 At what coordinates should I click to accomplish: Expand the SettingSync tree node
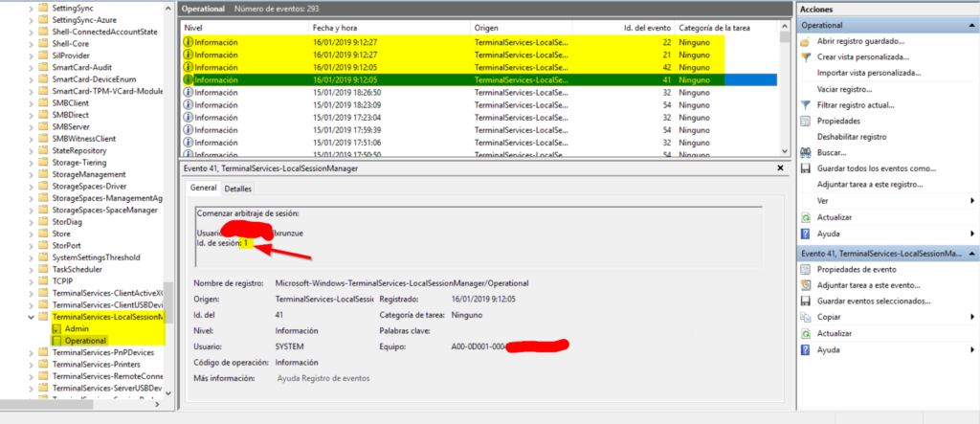click(x=32, y=8)
